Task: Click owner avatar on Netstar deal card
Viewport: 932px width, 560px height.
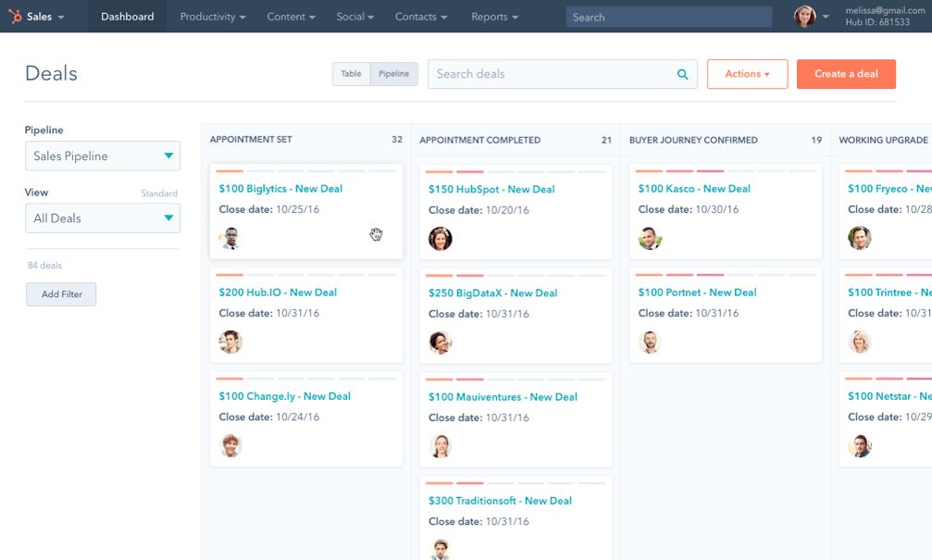Action: point(860,445)
